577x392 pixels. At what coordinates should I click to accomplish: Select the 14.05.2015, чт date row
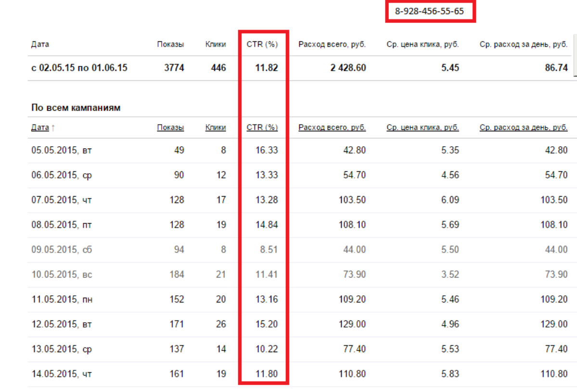coord(62,374)
